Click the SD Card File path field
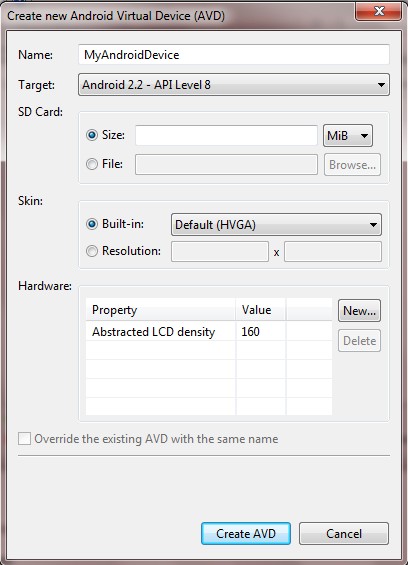This screenshot has height=565, width=408. (226, 165)
